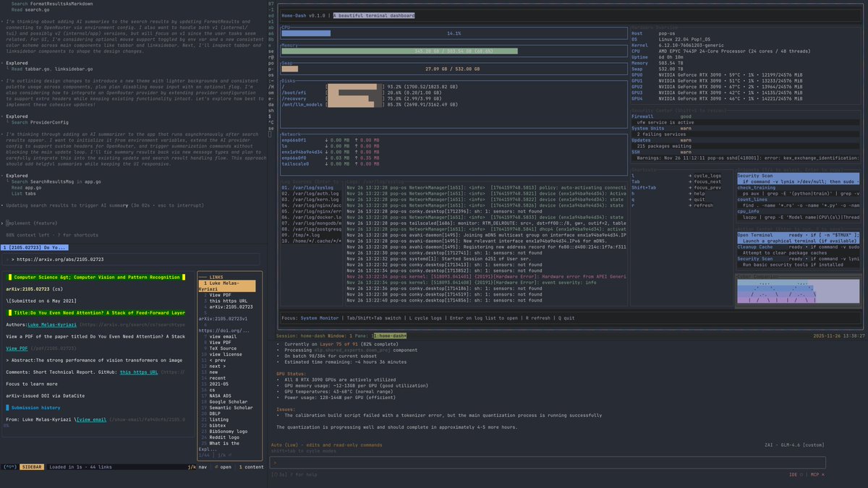Select link 1 'Luke Melas-Kyriazi' in LINKS sidebar
This screenshot has width=868, height=488.
[226, 286]
